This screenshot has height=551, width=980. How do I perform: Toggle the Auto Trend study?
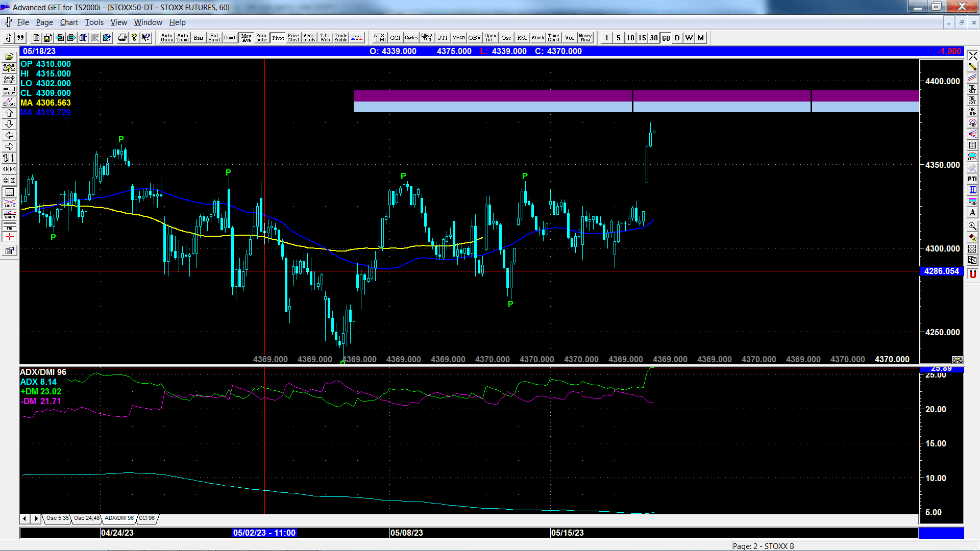183,38
